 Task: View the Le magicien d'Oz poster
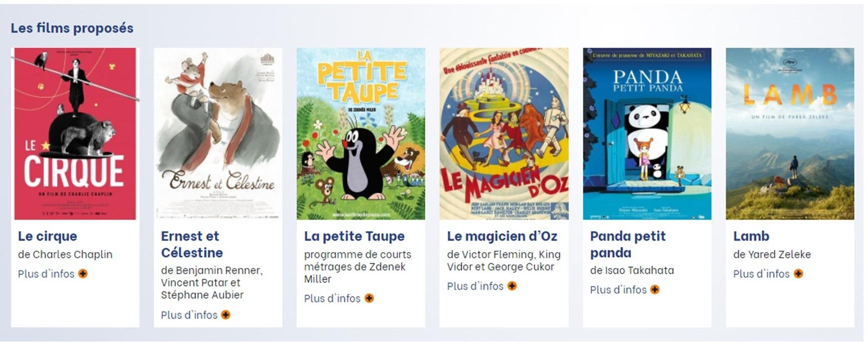tap(504, 134)
